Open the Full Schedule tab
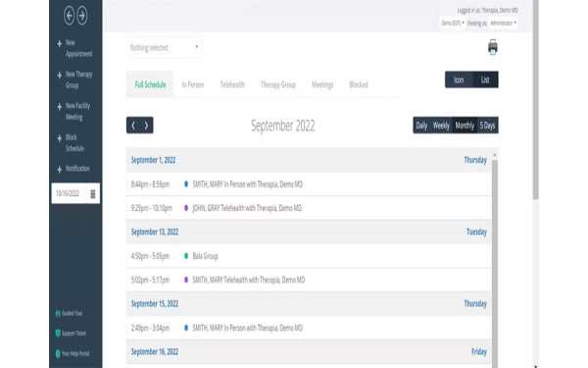 [x=150, y=84]
